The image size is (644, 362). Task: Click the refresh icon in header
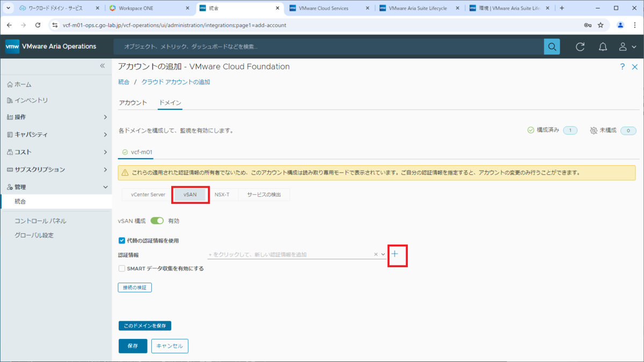[580, 47]
